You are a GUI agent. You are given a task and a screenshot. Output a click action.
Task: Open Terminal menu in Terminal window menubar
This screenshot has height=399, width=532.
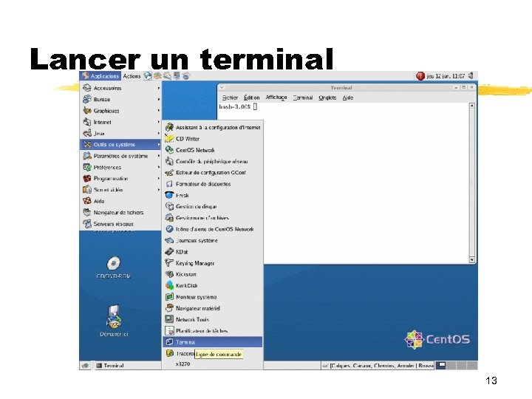click(x=303, y=98)
